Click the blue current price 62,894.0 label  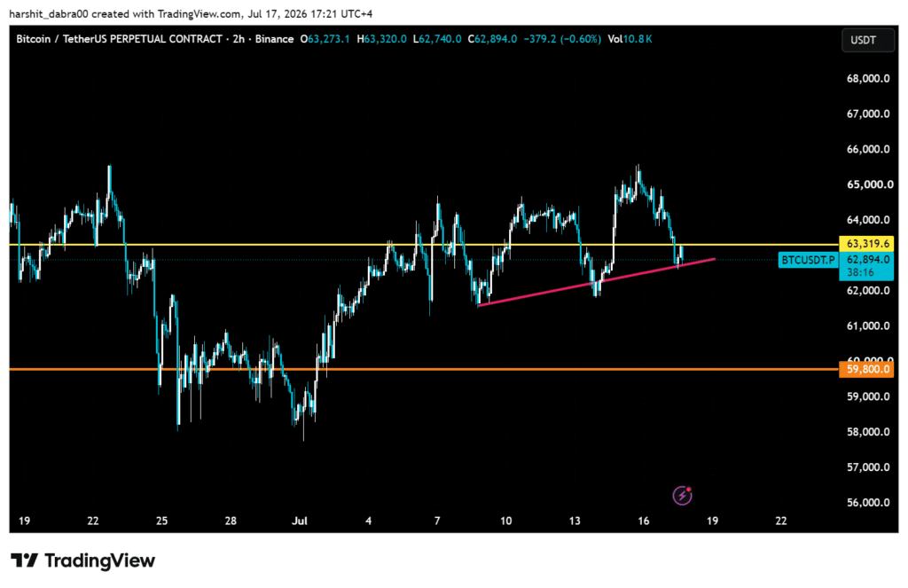[866, 260]
